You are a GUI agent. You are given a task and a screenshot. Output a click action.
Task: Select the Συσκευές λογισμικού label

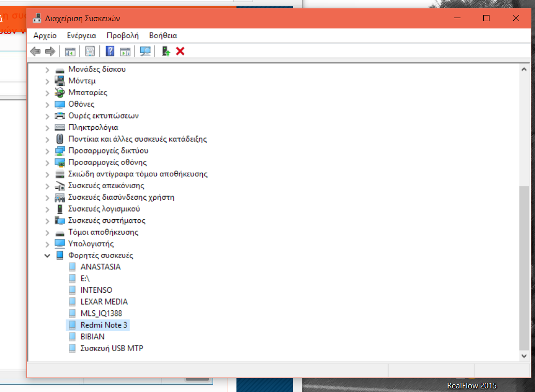(x=104, y=209)
